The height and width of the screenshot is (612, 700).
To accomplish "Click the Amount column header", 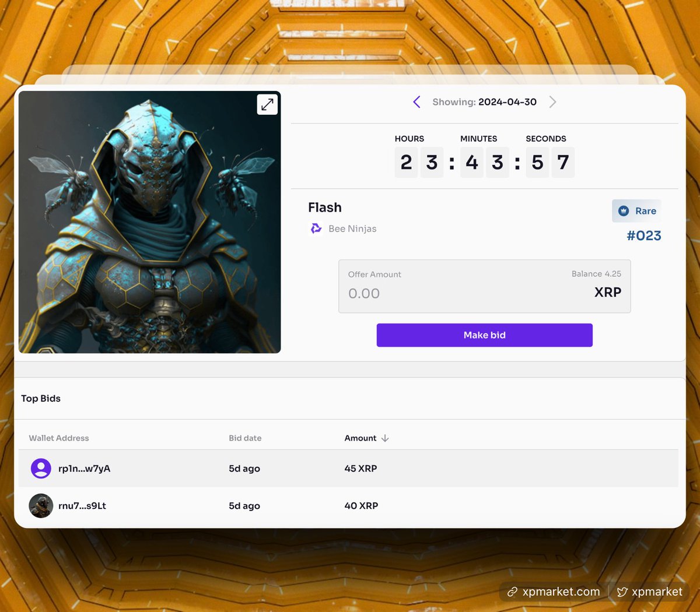I will point(360,438).
